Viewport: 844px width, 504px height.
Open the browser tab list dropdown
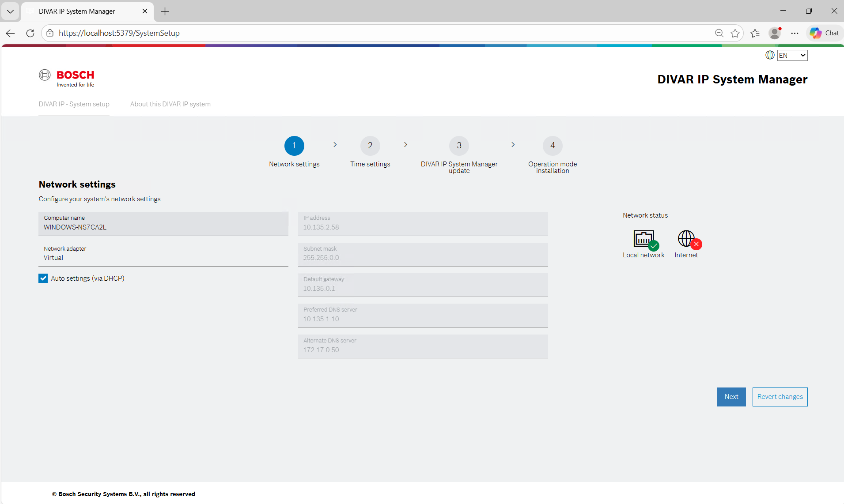pos(10,11)
